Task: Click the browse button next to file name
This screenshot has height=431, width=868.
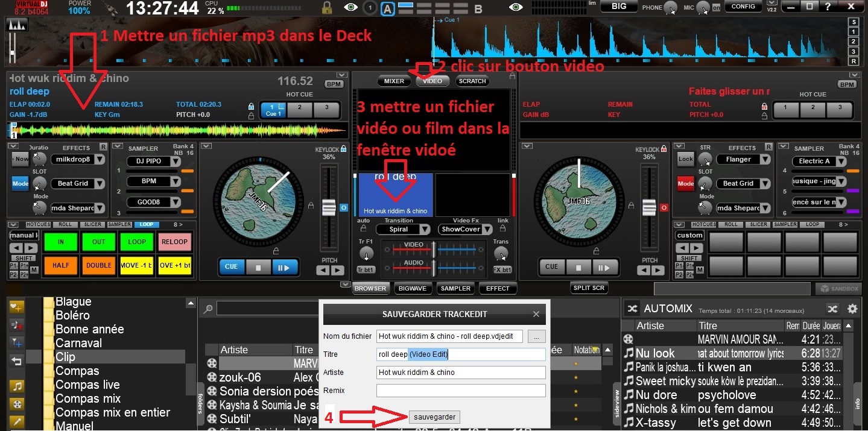Action: coord(537,336)
